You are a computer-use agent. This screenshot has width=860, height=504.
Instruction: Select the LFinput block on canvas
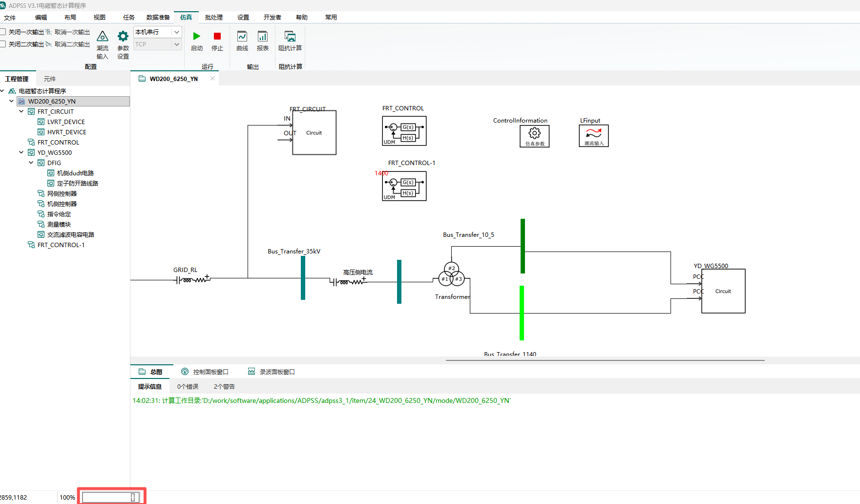tap(594, 135)
